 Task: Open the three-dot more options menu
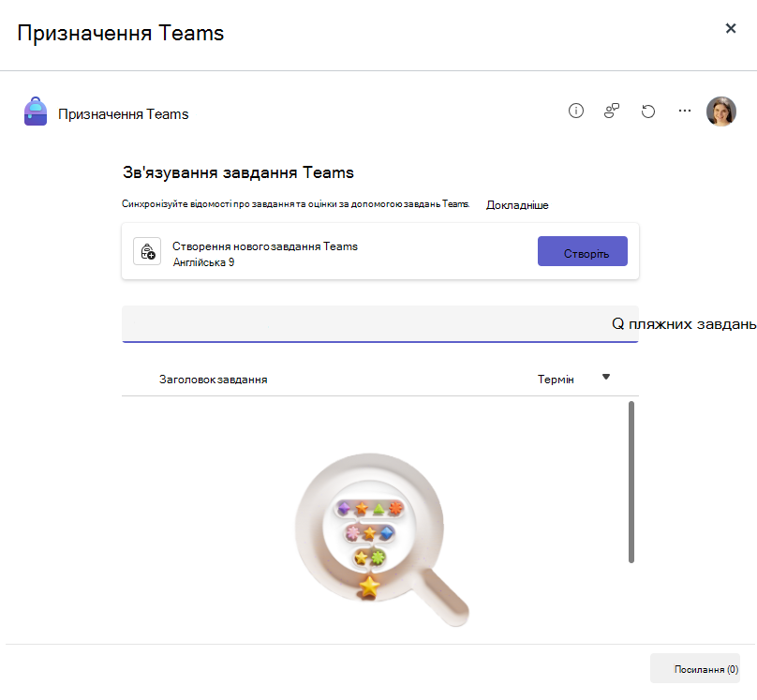tap(684, 111)
